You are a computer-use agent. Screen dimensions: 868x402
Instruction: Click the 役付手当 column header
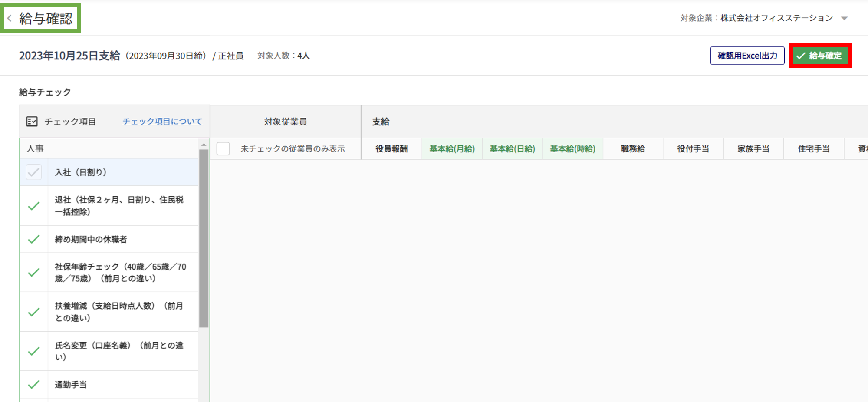693,149
